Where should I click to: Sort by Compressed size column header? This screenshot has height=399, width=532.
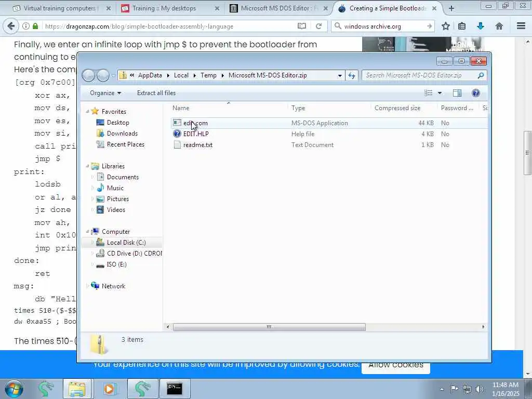[404, 108]
